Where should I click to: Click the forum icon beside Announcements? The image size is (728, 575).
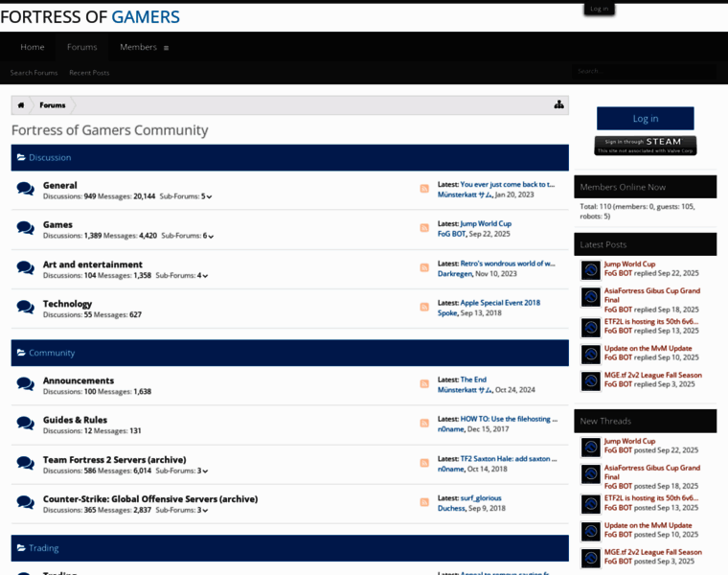tap(25, 384)
